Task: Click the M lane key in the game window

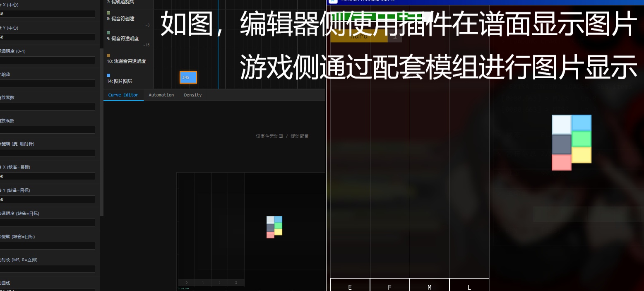Action: point(430,285)
